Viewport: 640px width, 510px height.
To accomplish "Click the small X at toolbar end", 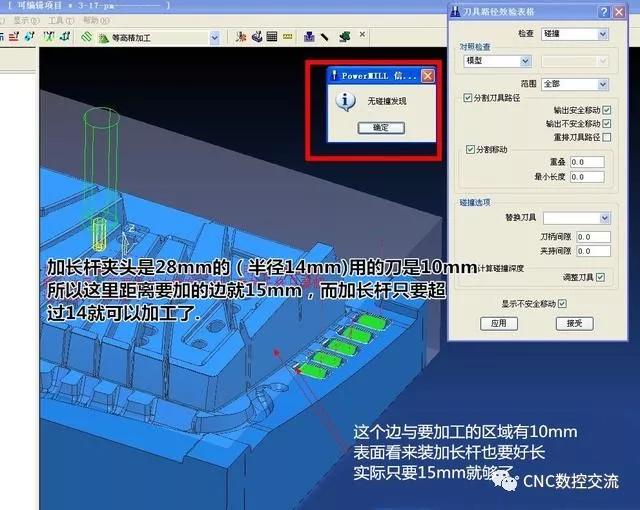I will 362,35.
